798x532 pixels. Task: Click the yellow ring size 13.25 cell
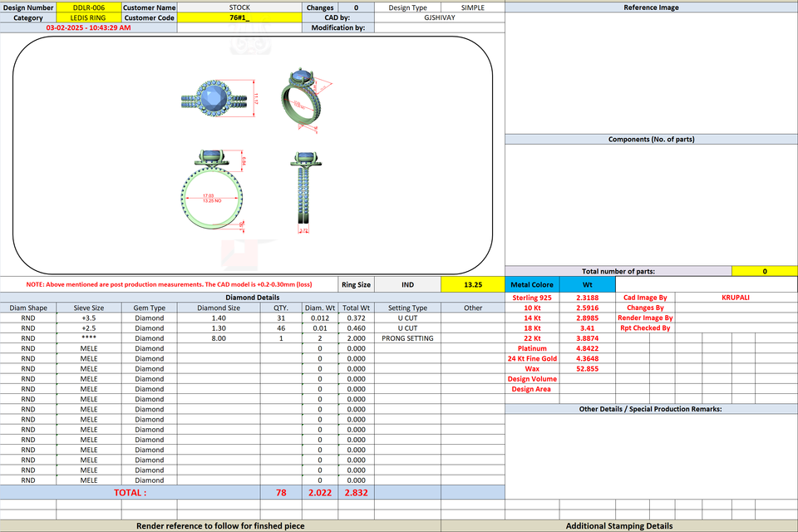pos(473,284)
